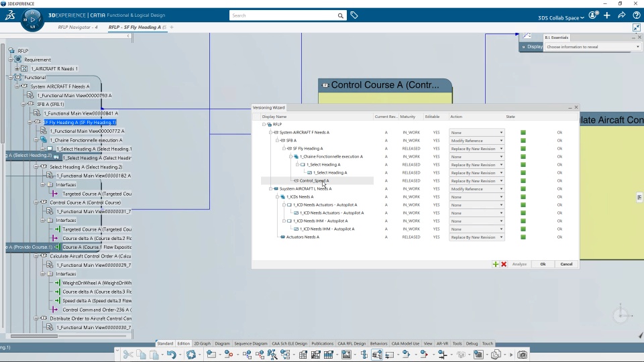Click the grid table icon in bottom toolbar
The image size is (644, 362).
303,355
